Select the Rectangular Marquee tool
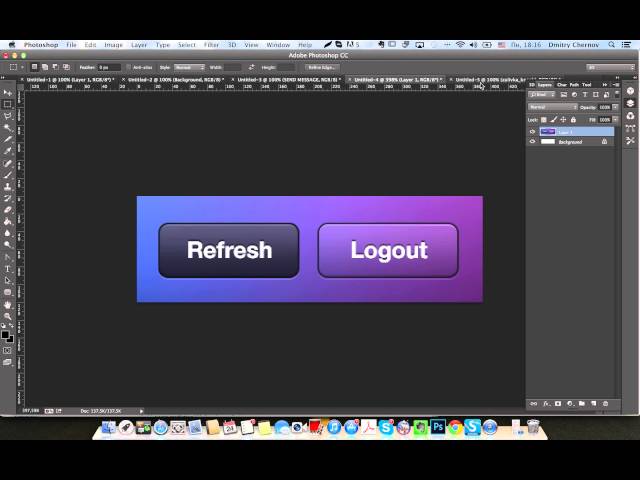Screen dimensions: 640x480 tap(7, 104)
